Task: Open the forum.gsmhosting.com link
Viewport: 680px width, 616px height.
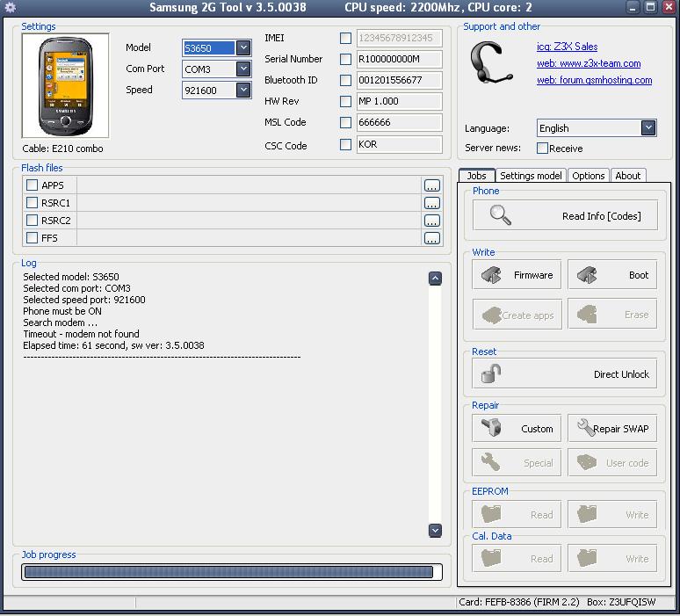Action: pos(594,80)
